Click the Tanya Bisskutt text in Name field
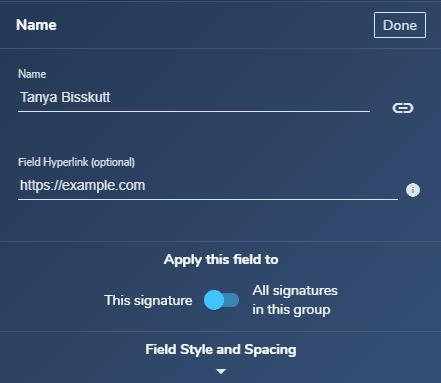This screenshot has height=383, width=441. coord(65,97)
